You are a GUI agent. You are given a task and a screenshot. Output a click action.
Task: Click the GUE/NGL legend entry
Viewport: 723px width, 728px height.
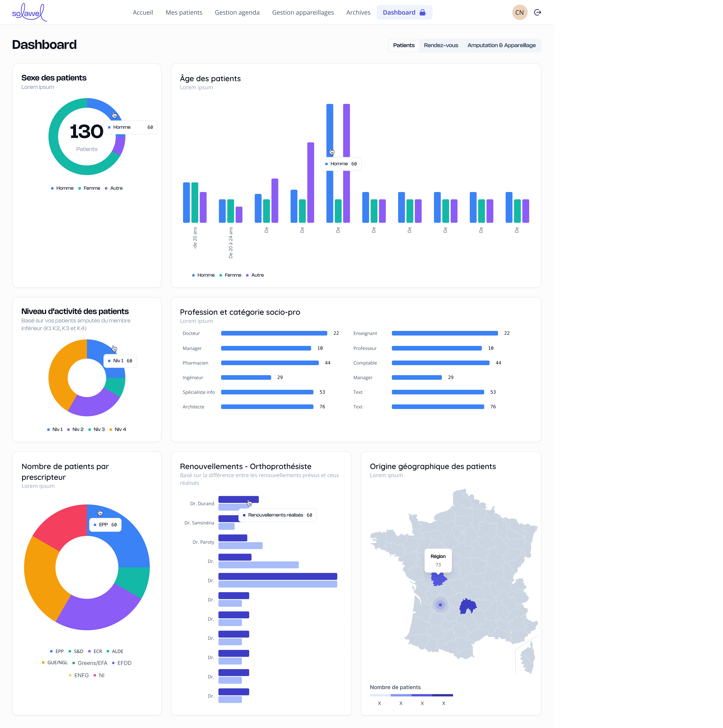tap(55, 662)
